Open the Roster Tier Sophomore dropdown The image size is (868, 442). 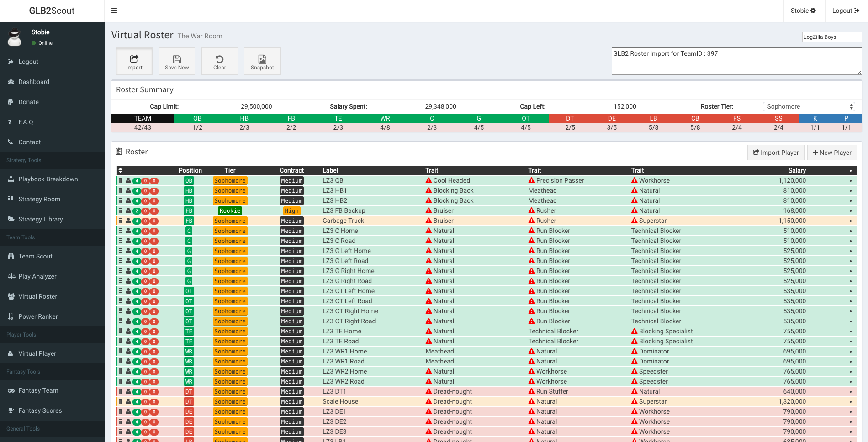(809, 106)
